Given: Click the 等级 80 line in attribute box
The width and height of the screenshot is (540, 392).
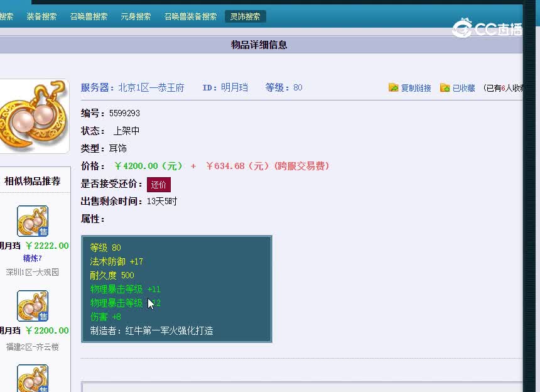Looking at the screenshot, I should 105,248.
